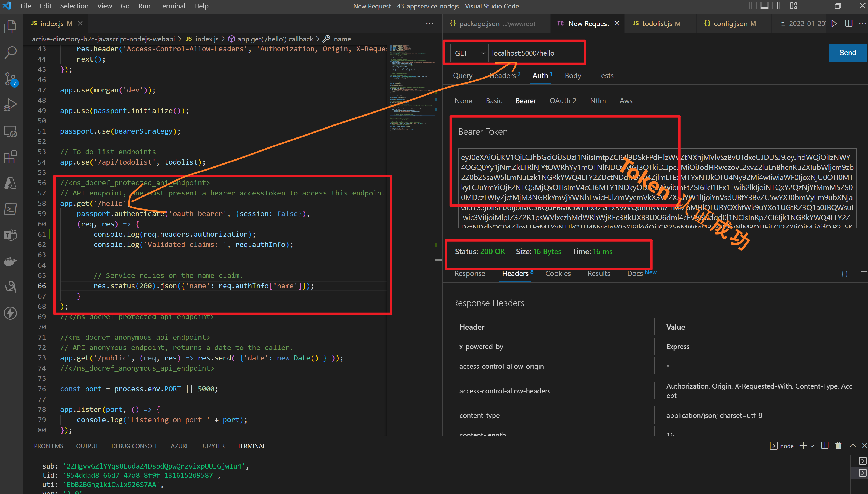Click the Customize Layout icon in title bar
Viewport: 868px width, 494px height.
pos(793,6)
